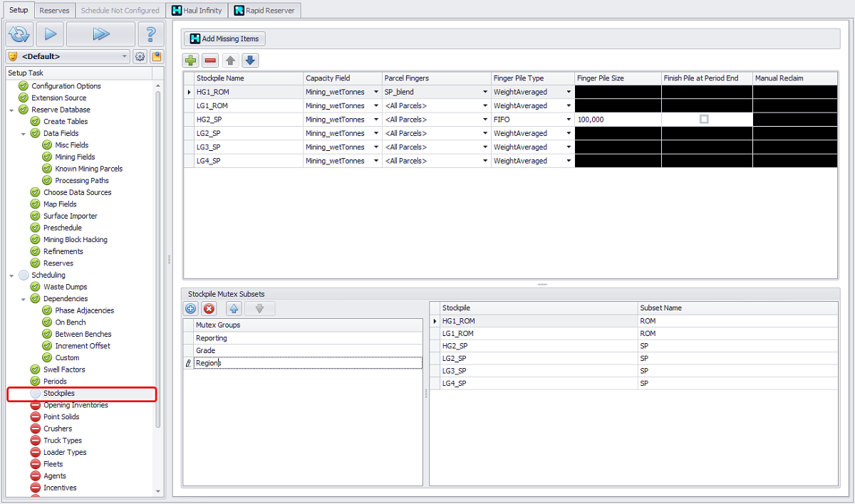Delete mutex group with red X icon
Image resolution: width=855 pixels, height=504 pixels.
pos(209,308)
